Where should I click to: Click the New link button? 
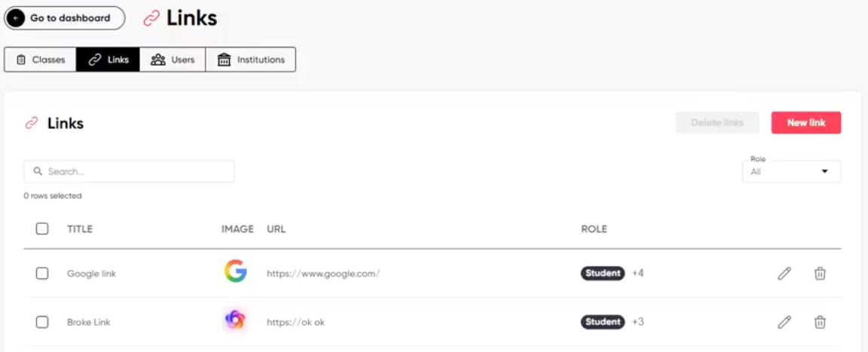coord(806,123)
